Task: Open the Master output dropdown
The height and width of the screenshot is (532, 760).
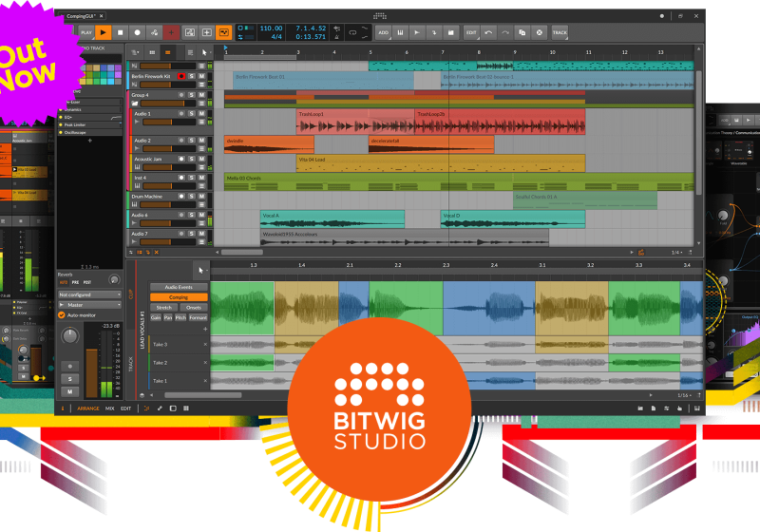Action: pyautogui.click(x=89, y=305)
